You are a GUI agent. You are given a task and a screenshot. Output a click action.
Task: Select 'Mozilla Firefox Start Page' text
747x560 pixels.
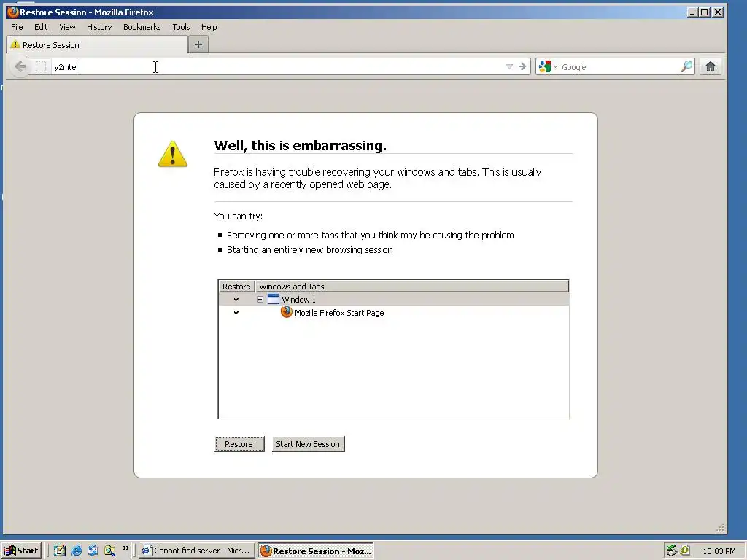pos(339,313)
